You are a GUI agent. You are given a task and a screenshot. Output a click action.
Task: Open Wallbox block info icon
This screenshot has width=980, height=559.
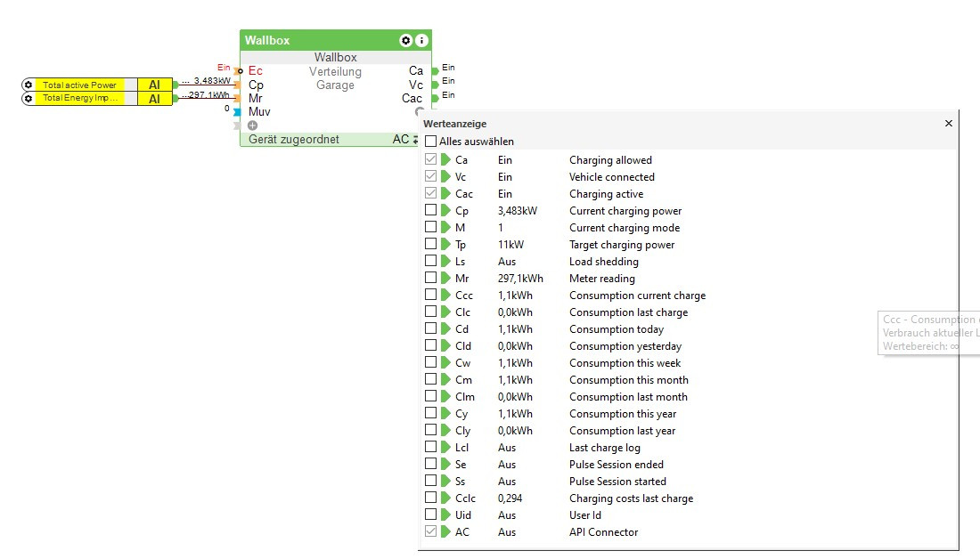[422, 41]
